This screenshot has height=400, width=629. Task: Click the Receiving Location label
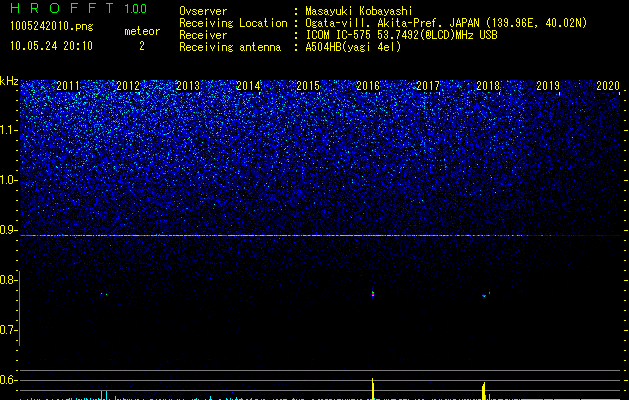(x=233, y=23)
